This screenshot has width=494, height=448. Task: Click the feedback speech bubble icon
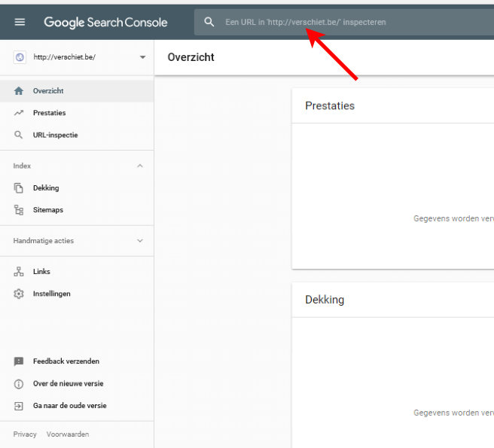click(x=19, y=361)
